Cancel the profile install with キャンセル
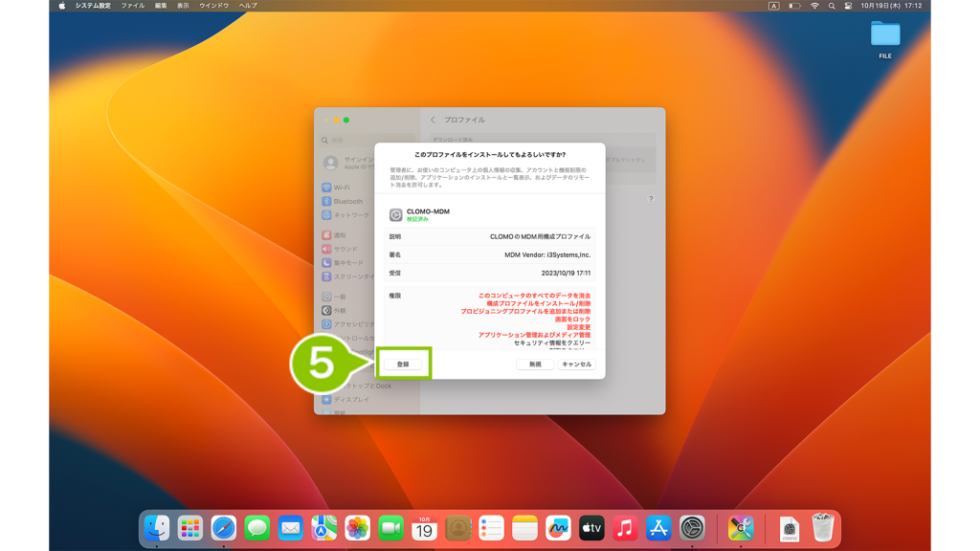980x551 pixels. [x=576, y=364]
